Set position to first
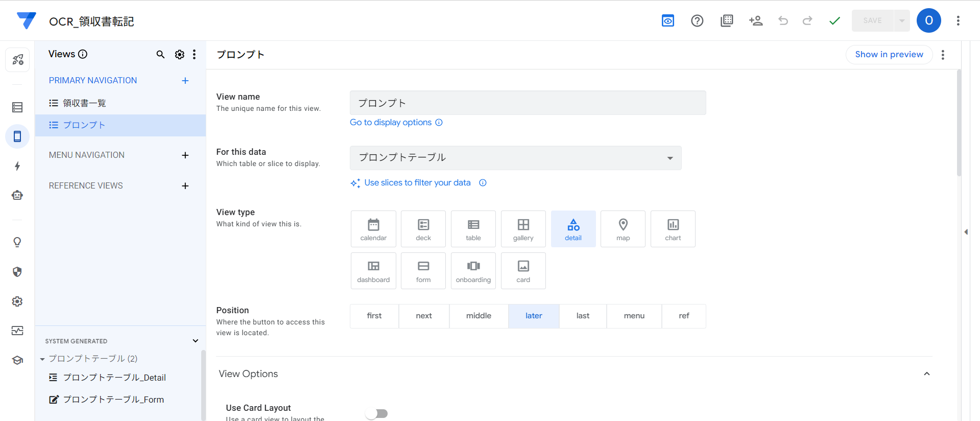Image resolution: width=980 pixels, height=421 pixels. (x=374, y=316)
